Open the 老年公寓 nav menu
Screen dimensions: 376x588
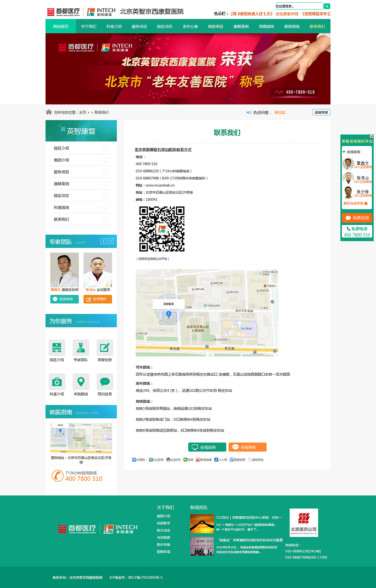(190, 26)
